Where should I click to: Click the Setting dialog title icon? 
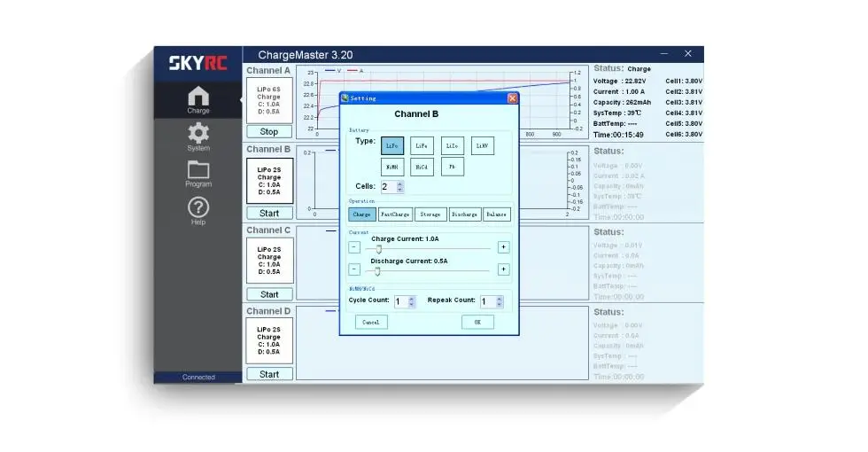tap(345, 98)
